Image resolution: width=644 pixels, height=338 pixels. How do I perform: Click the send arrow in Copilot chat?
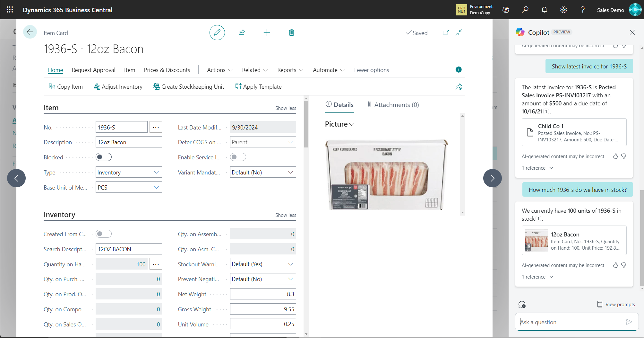(629, 322)
